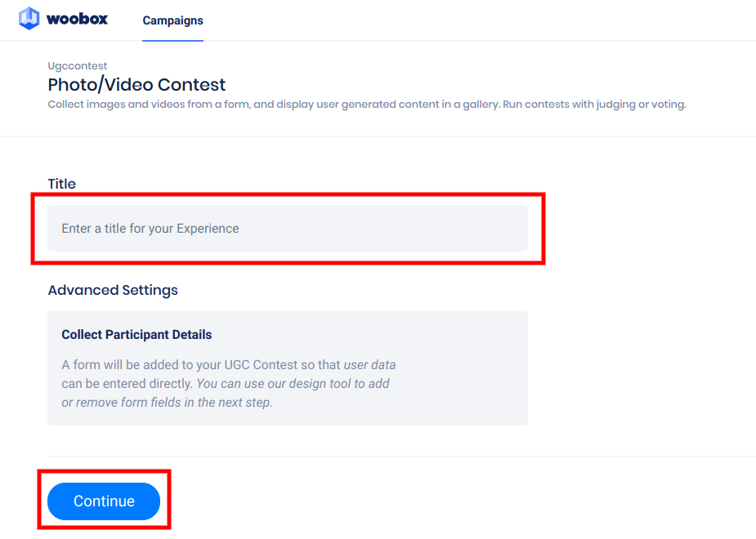Click the divider line above Continue button
756x539 pixels.
coord(400,456)
